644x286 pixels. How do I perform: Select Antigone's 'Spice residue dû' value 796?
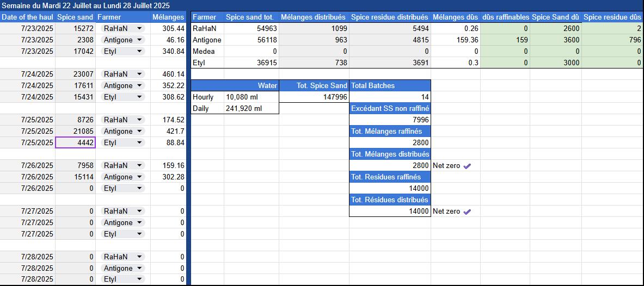pyautogui.click(x=612, y=40)
